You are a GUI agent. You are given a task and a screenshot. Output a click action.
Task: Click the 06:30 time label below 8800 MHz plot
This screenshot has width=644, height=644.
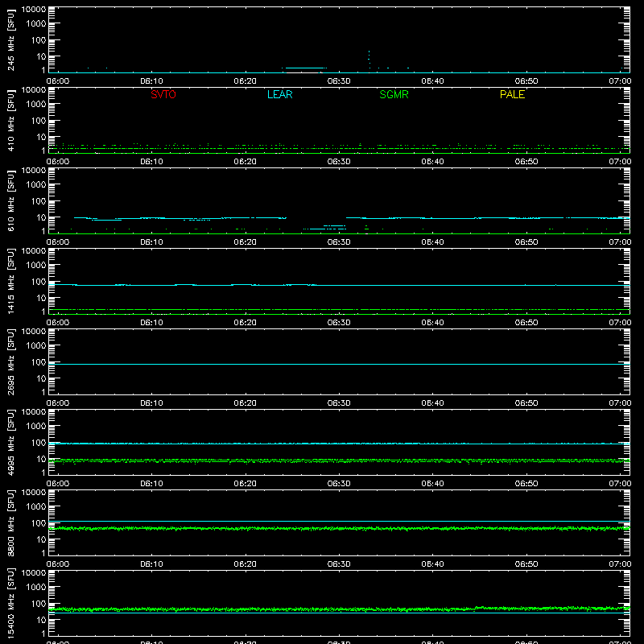click(x=339, y=564)
